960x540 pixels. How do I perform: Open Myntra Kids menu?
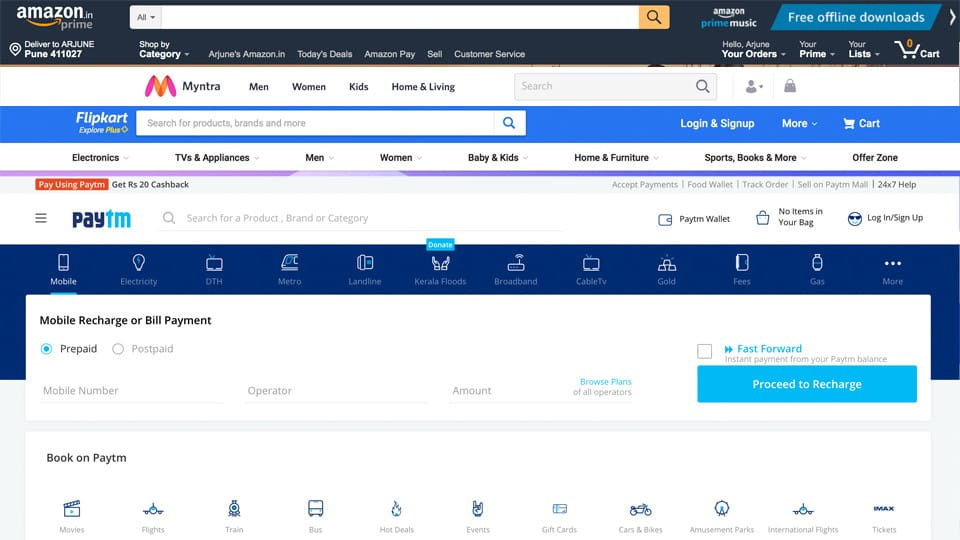click(x=359, y=87)
